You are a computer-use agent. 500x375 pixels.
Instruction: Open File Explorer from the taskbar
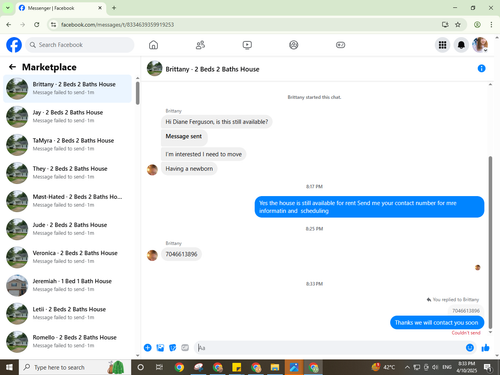click(275, 367)
